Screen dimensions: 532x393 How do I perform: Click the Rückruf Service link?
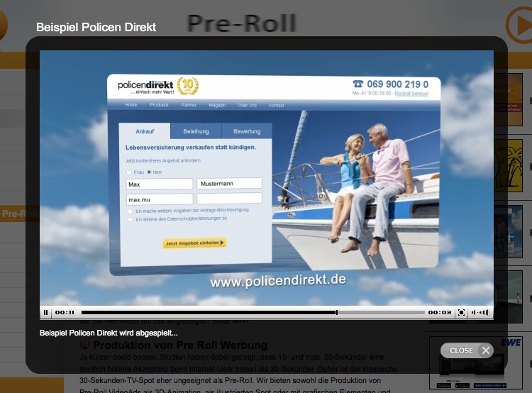pyautogui.click(x=411, y=94)
